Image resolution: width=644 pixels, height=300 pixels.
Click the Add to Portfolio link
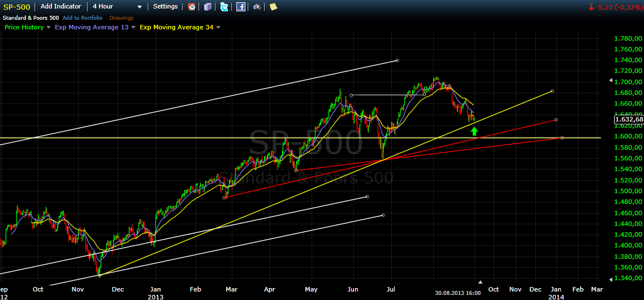coord(83,18)
